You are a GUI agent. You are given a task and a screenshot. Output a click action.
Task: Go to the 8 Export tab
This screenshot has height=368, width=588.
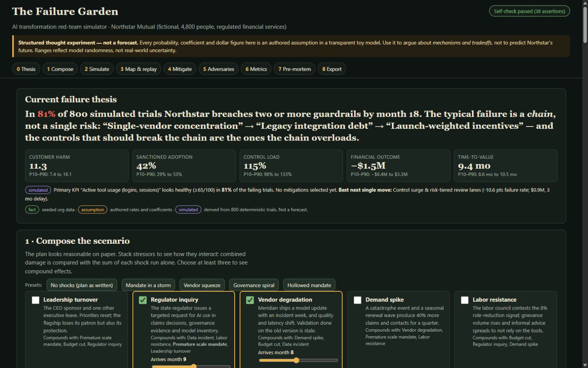click(x=332, y=69)
